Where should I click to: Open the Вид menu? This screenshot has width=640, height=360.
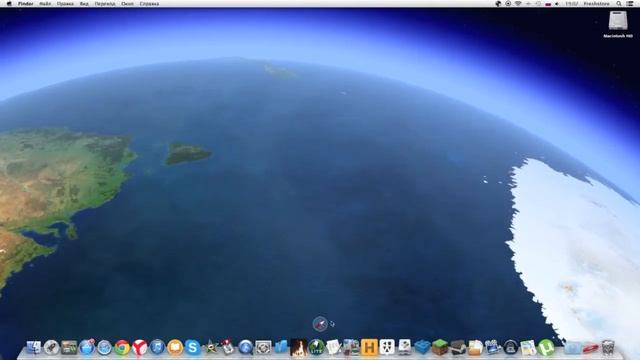tap(84, 4)
